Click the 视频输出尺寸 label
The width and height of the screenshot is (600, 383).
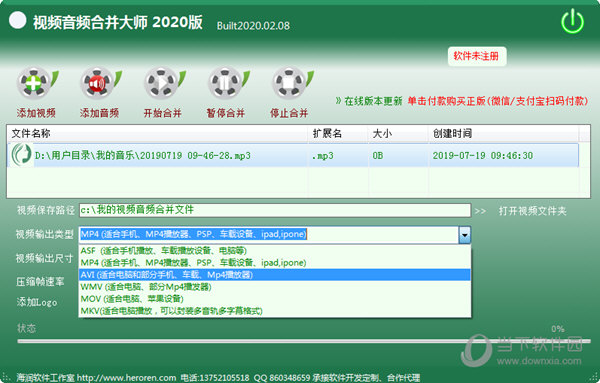(44, 258)
